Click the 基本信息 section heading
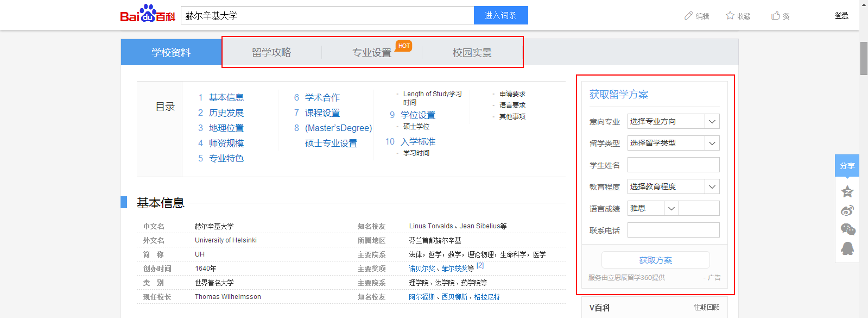868x318 pixels. point(161,203)
